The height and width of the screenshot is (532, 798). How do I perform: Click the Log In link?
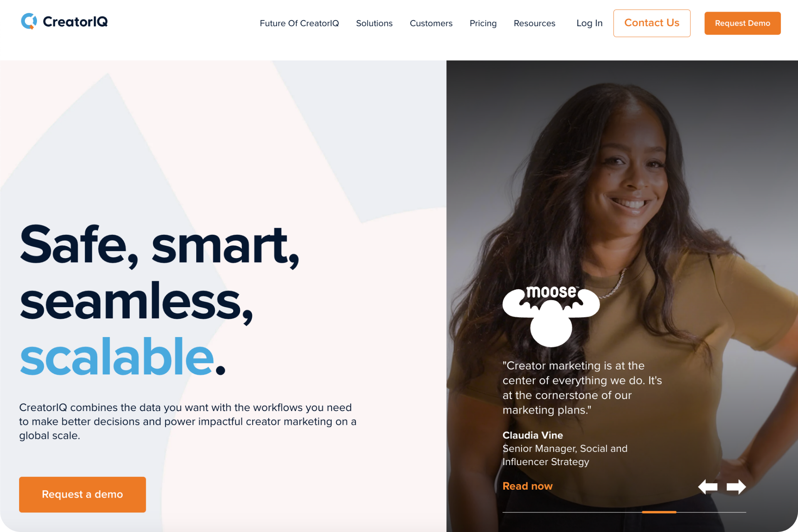(x=589, y=23)
